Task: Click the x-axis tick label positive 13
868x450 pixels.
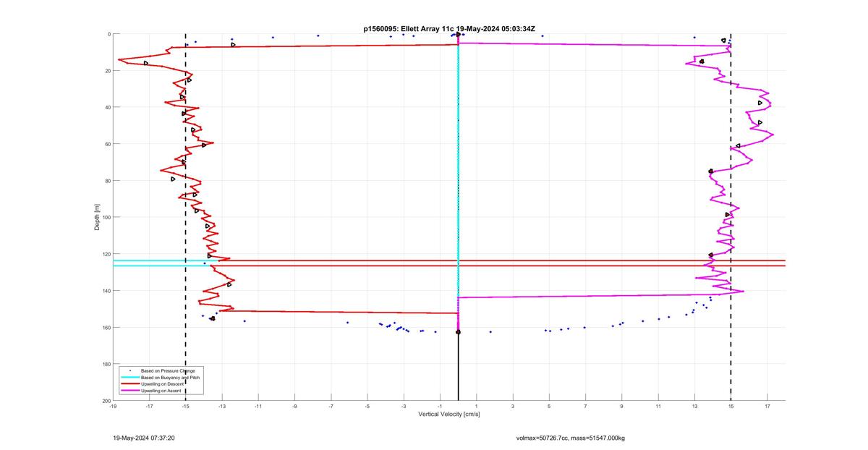Action: click(x=694, y=407)
